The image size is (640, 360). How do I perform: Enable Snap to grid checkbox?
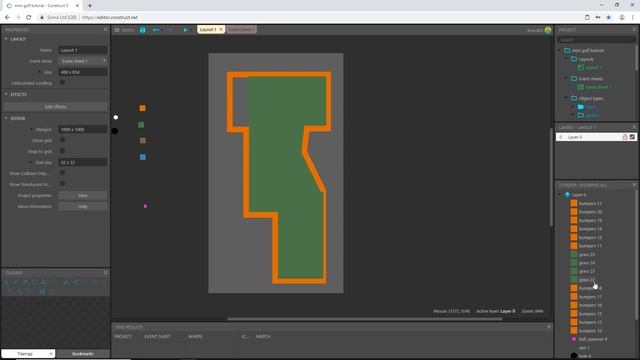point(62,151)
